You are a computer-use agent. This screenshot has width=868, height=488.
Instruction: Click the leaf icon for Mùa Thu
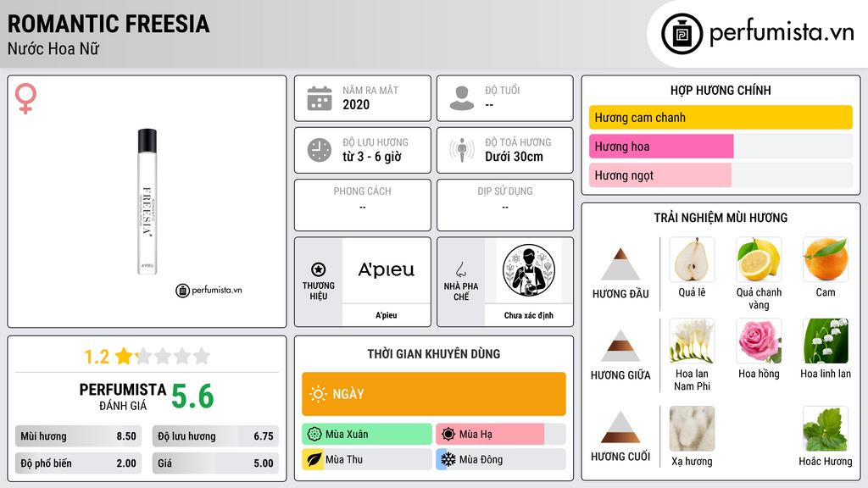[314, 459]
